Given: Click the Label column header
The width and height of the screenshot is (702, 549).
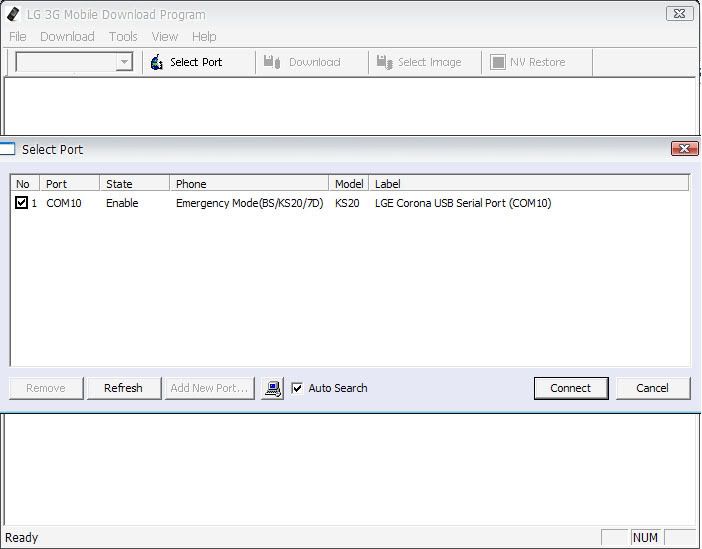Looking at the screenshot, I should coord(529,184).
